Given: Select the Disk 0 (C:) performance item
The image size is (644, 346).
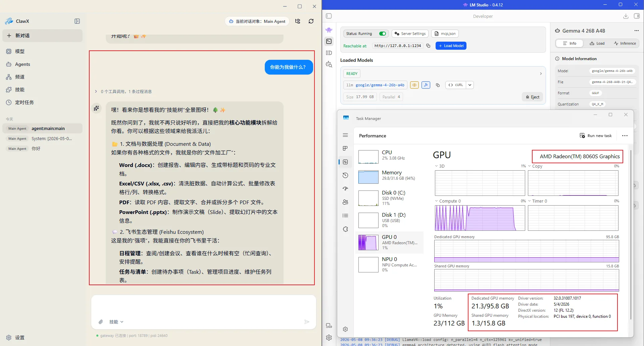Looking at the screenshot, I should (x=390, y=198).
